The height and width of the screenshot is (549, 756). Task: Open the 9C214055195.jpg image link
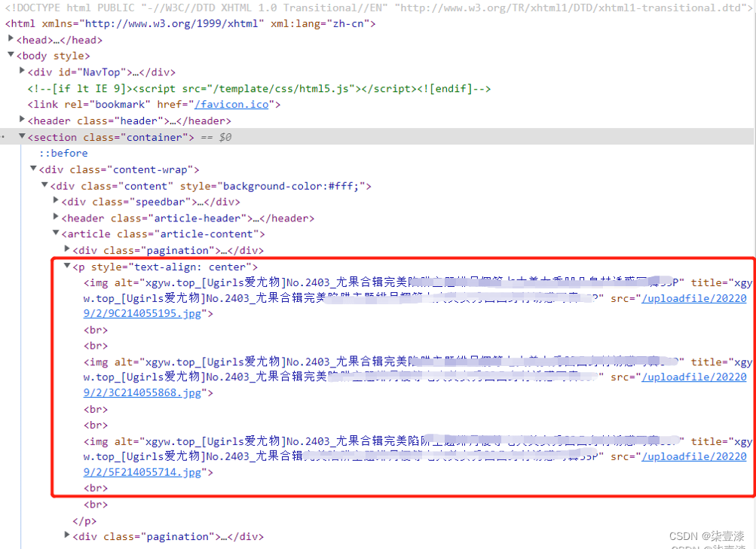[x=142, y=314]
